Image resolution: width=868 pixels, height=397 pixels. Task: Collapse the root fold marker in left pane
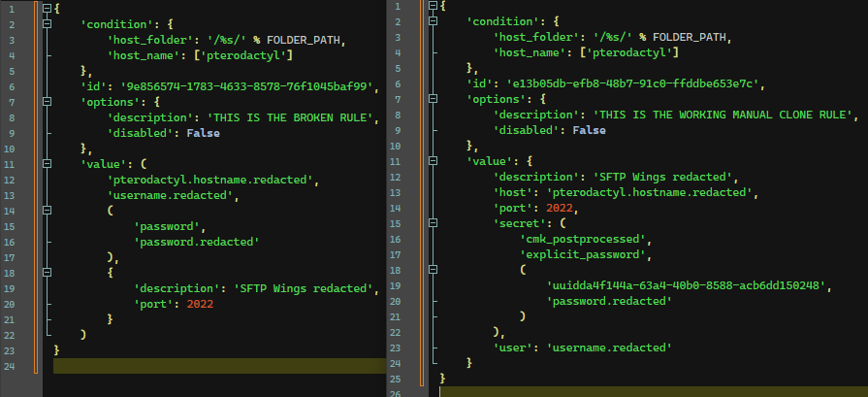coord(47,8)
